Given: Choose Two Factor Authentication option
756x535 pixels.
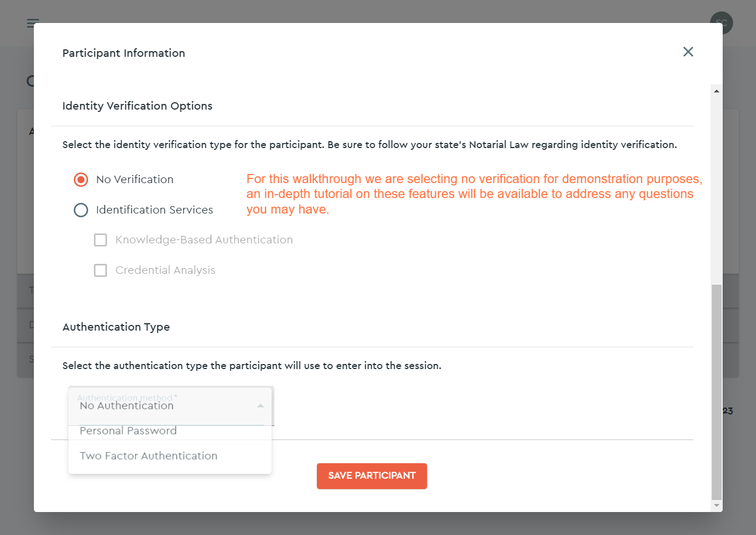Looking at the screenshot, I should pos(170,456).
